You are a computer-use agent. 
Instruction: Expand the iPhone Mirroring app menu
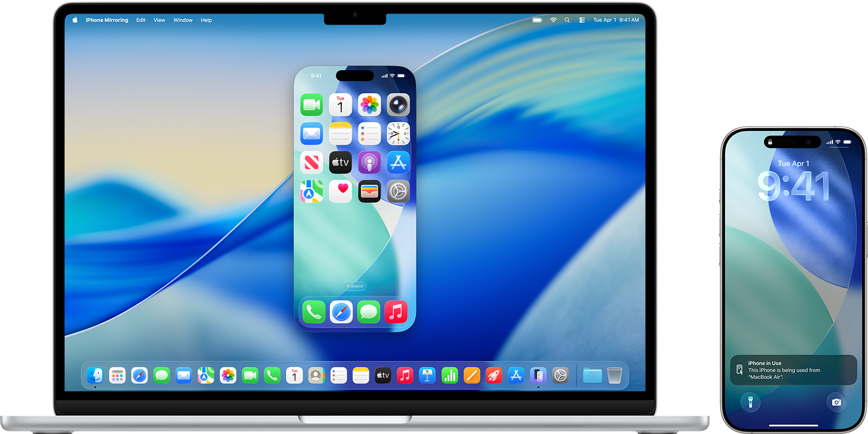tap(107, 20)
